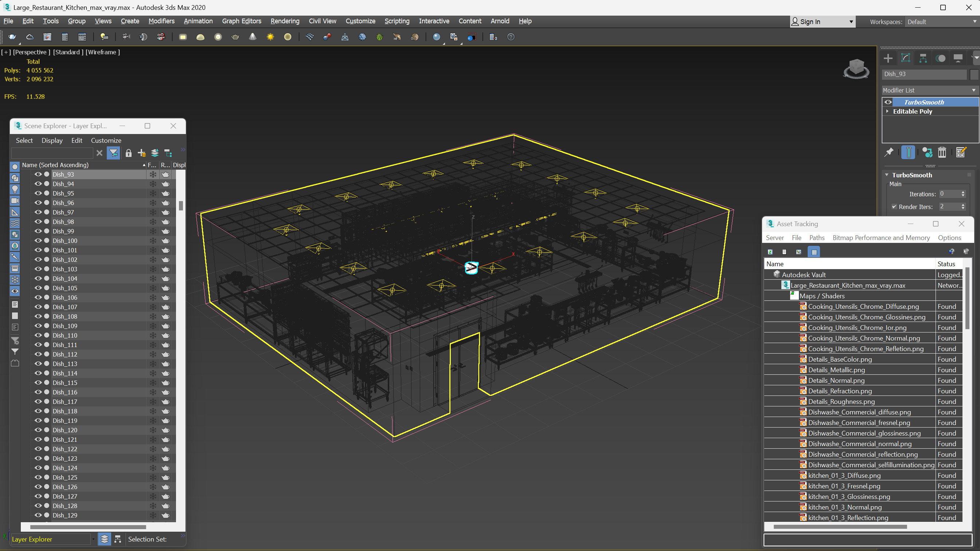The width and height of the screenshot is (980, 551).
Task: Click the Pin Stack icon
Action: 889,153
